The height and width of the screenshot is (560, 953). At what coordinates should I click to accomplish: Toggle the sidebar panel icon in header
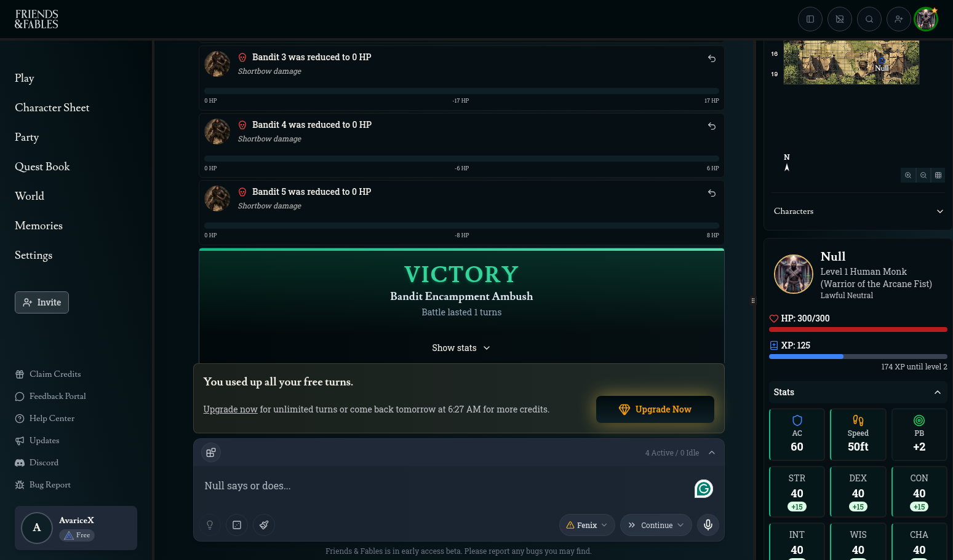[x=810, y=19]
